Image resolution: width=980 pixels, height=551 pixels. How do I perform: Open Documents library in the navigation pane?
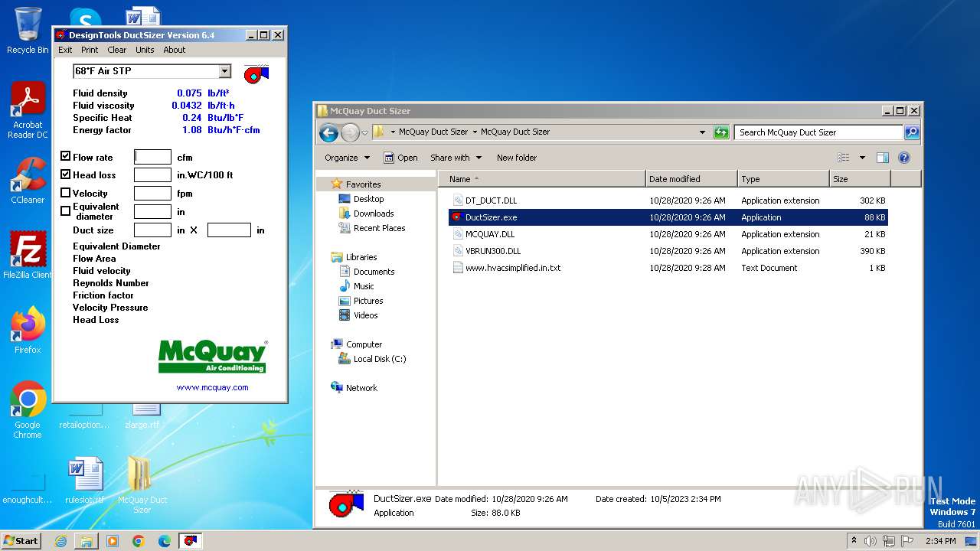374,272
